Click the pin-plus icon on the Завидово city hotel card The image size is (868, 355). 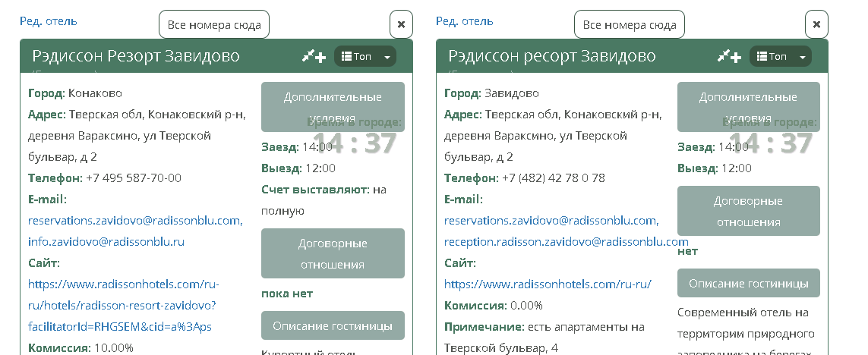[730, 56]
